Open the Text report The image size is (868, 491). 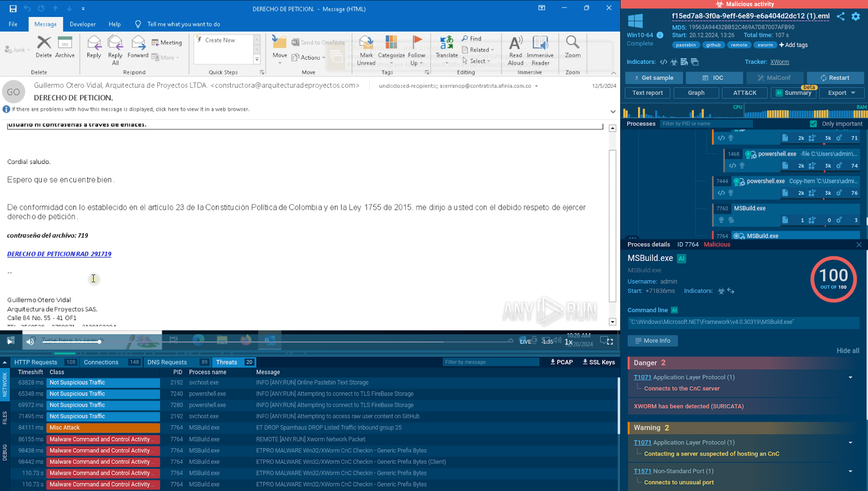click(648, 93)
